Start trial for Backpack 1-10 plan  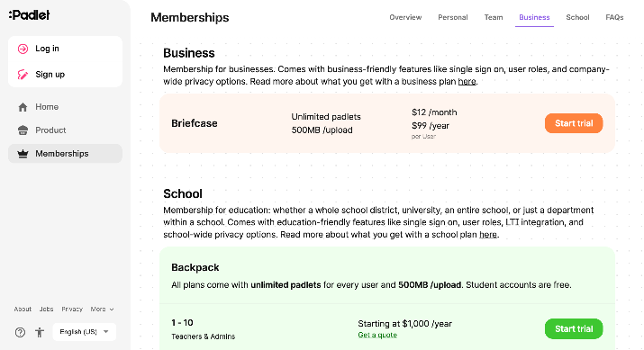tap(574, 328)
